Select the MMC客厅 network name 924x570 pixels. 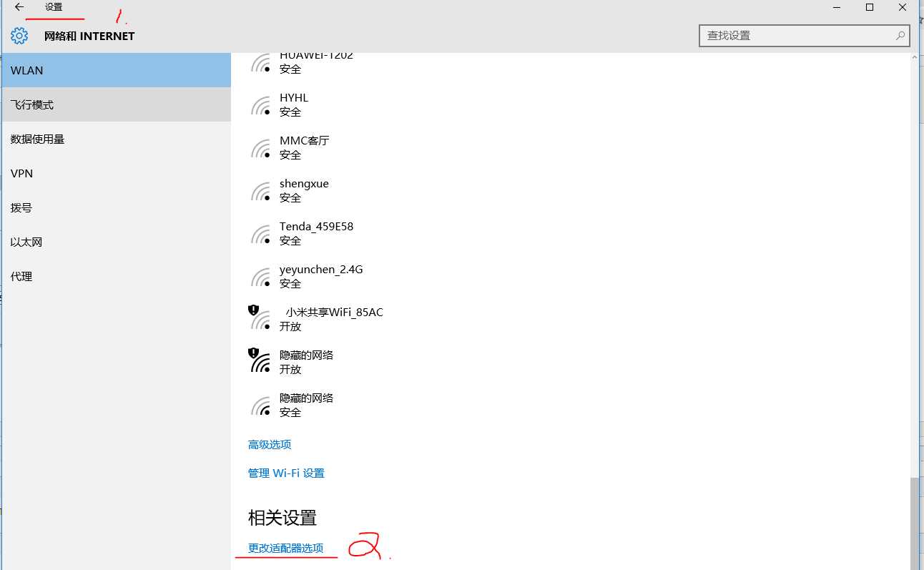(x=305, y=140)
